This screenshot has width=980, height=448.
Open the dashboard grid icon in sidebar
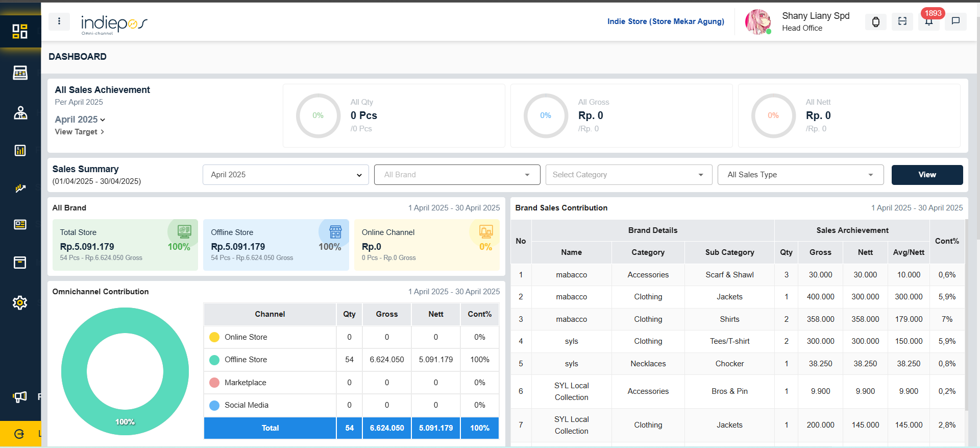click(x=20, y=32)
